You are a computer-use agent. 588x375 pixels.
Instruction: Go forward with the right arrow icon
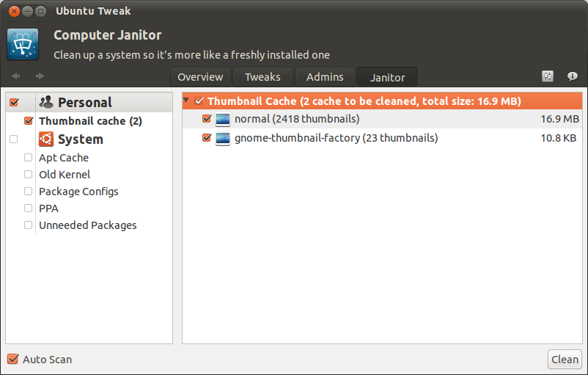40,76
